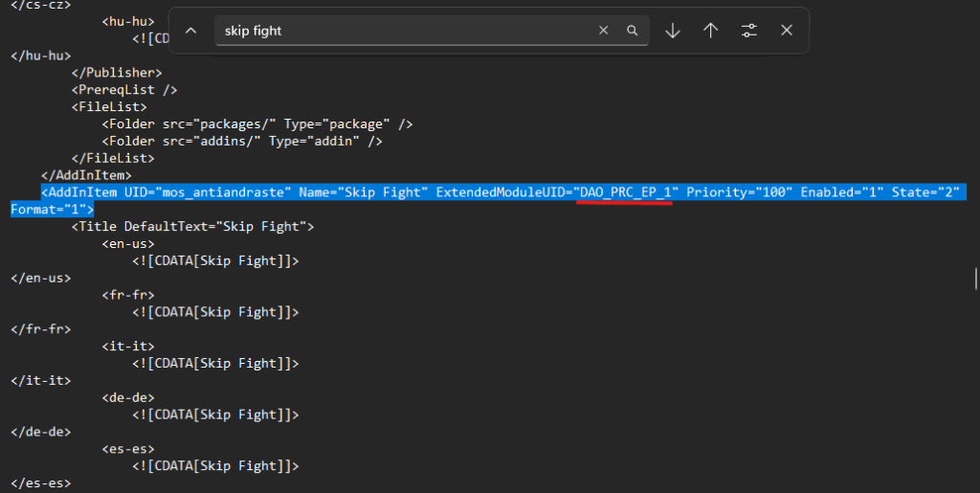Viewport: 980px width, 493px height.
Task: Expand the replace field with the chevron
Action: click(190, 31)
